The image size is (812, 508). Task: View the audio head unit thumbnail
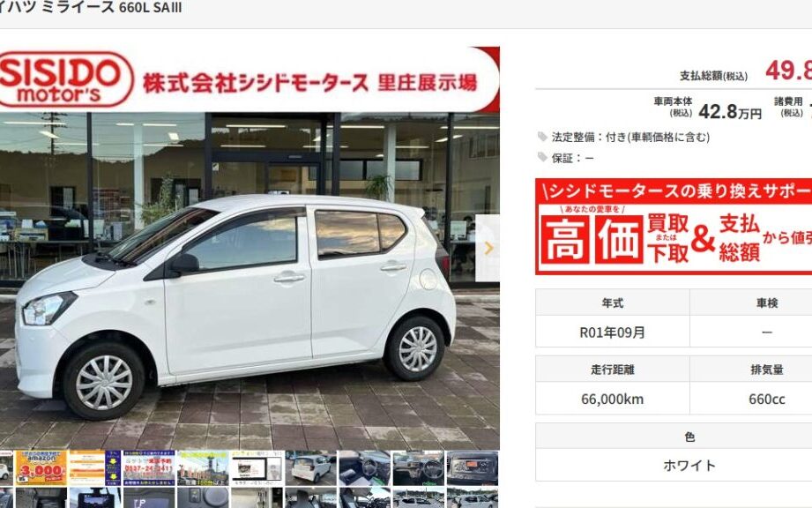472,468
